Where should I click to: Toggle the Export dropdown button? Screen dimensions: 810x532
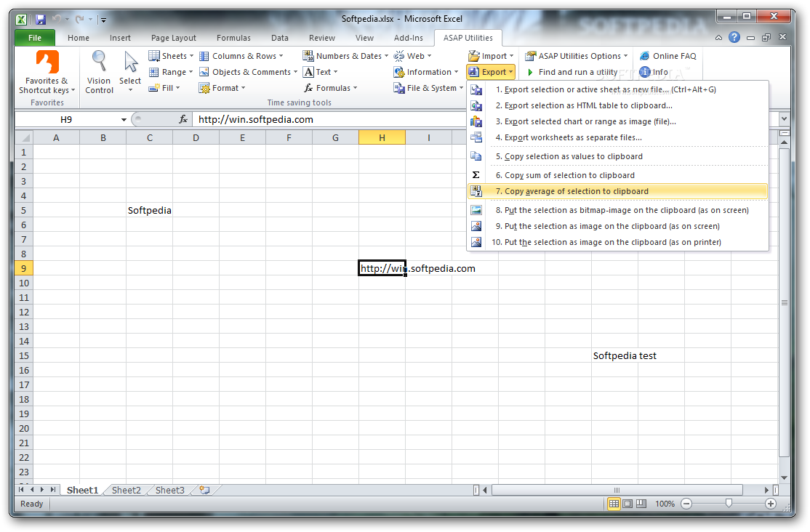tap(491, 72)
